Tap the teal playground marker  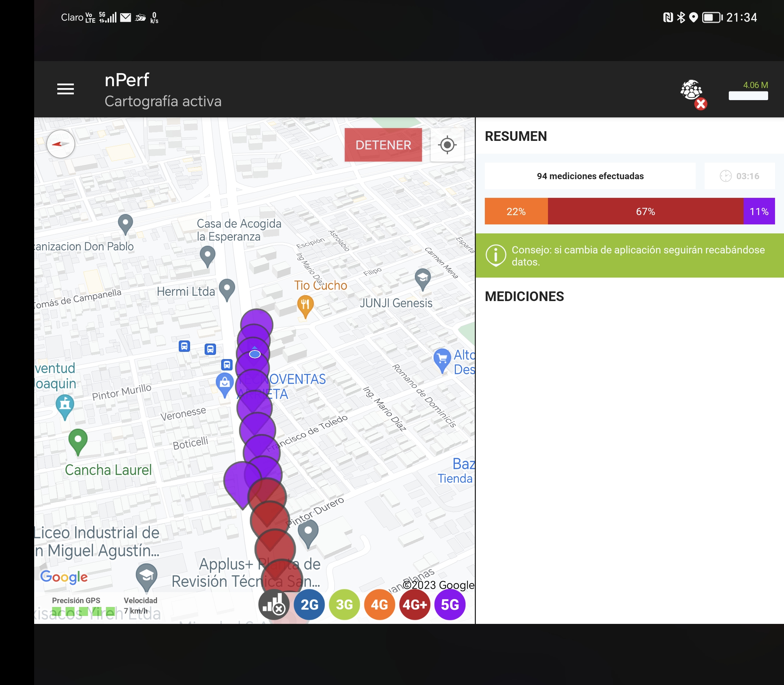pyautogui.click(x=65, y=407)
